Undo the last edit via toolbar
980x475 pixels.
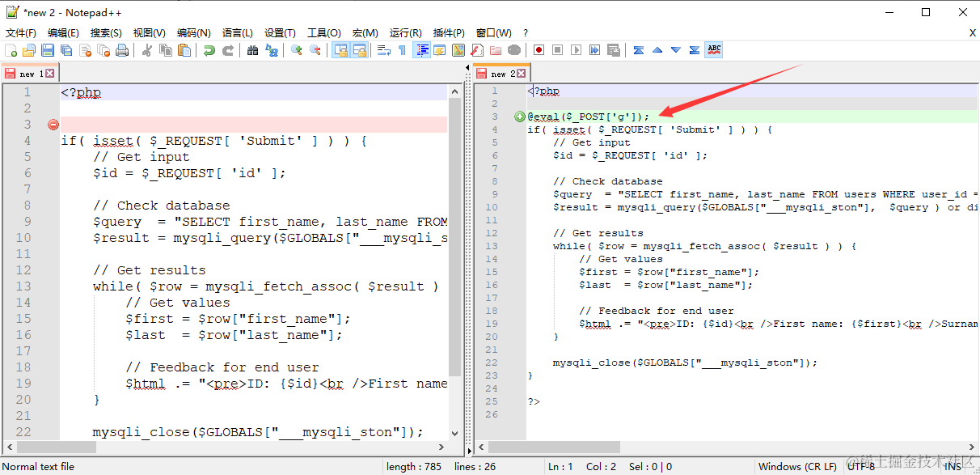(209, 50)
